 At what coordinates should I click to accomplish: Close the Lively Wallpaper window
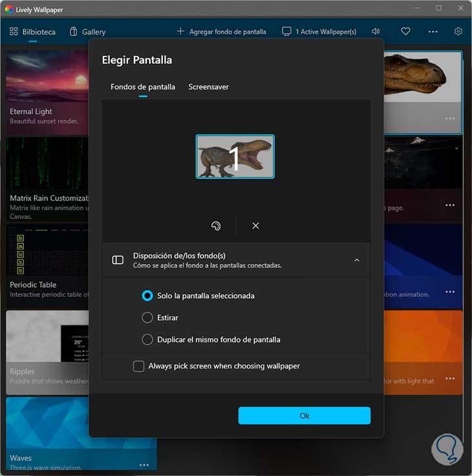[460, 8]
